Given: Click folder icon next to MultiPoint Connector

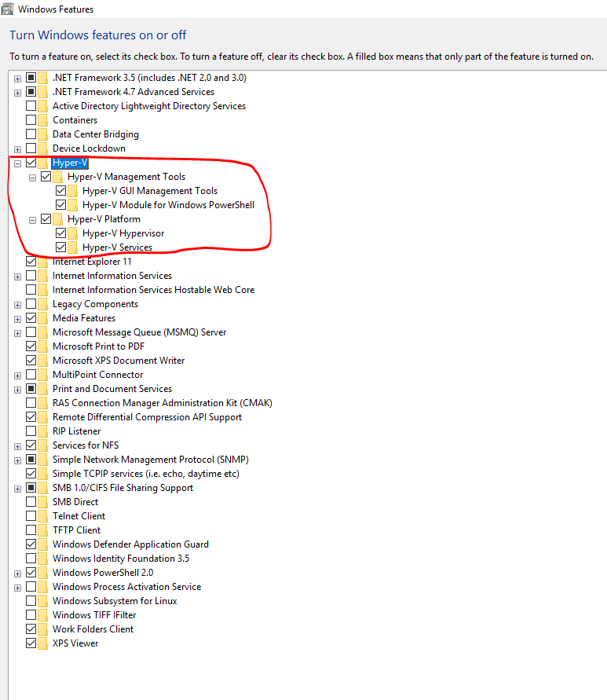Looking at the screenshot, I should (x=43, y=375).
